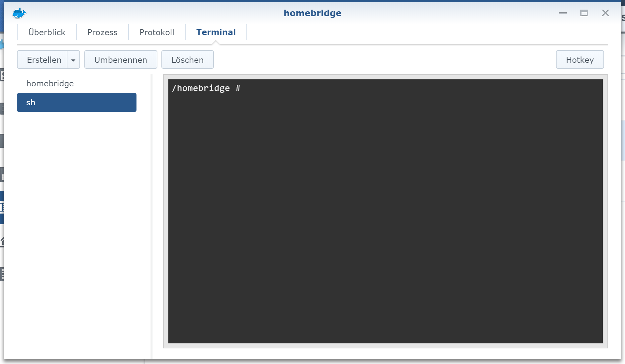The image size is (625, 364).
Task: Delete terminal session with Löschen
Action: pyautogui.click(x=187, y=60)
